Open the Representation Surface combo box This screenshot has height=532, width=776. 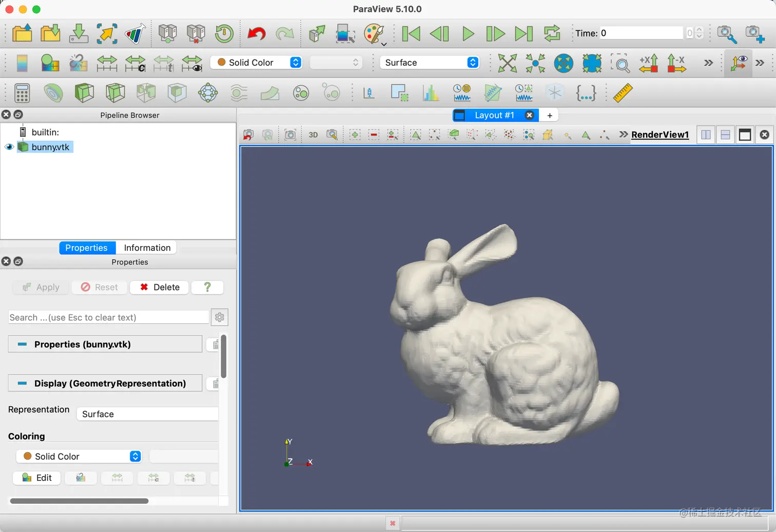pyautogui.click(x=147, y=414)
